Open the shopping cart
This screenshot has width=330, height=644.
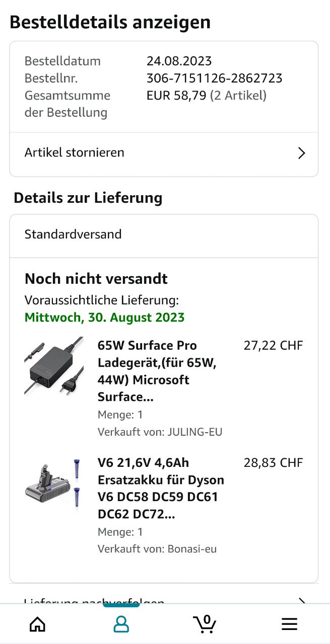click(205, 624)
